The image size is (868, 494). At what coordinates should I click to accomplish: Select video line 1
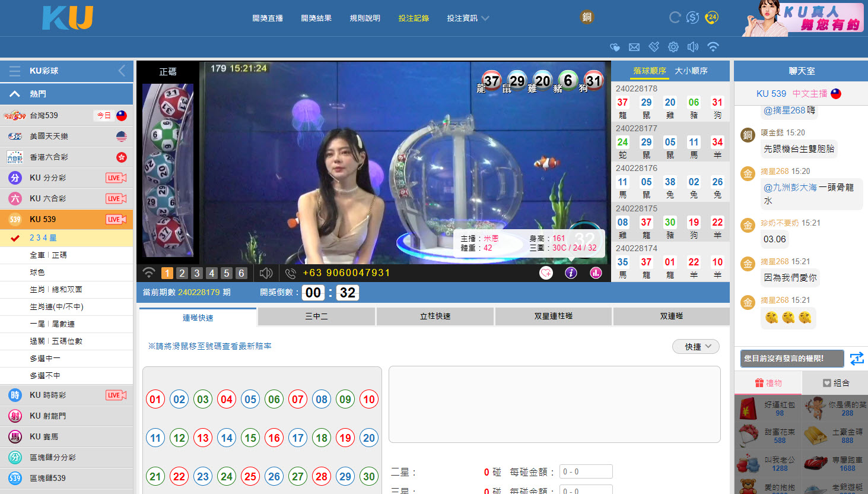click(x=167, y=273)
